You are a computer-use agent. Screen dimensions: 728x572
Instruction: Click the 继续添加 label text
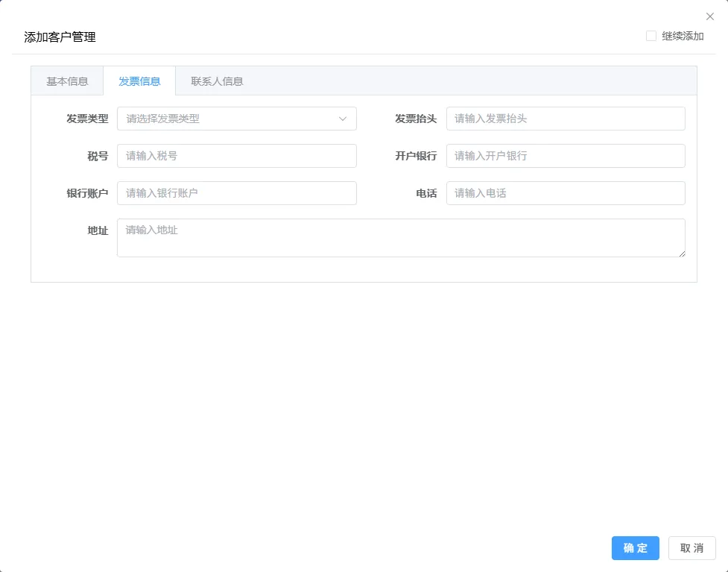[683, 37]
